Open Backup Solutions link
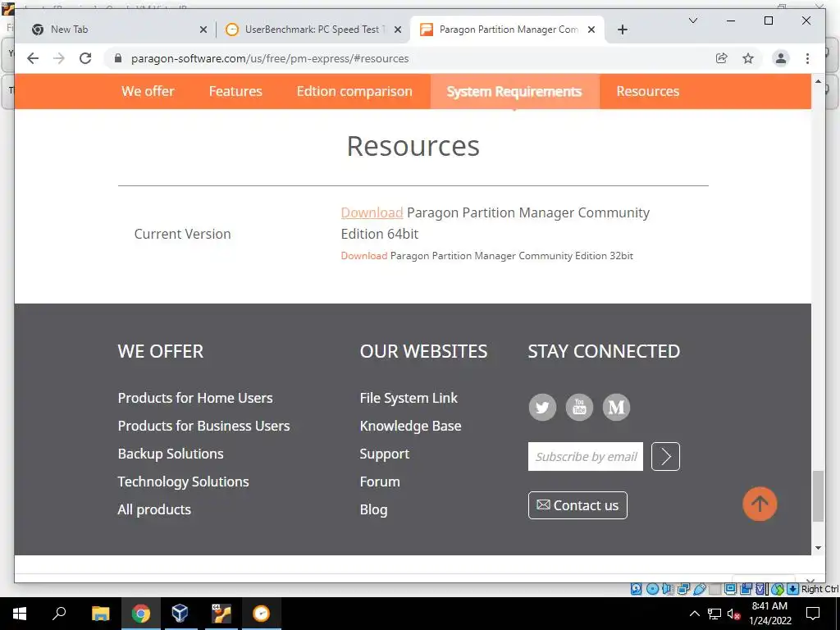 click(171, 454)
